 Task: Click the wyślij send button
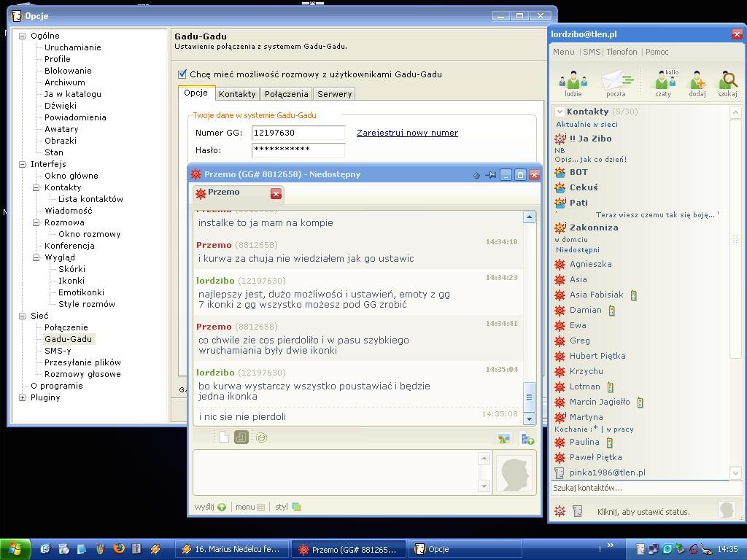pos(210,507)
